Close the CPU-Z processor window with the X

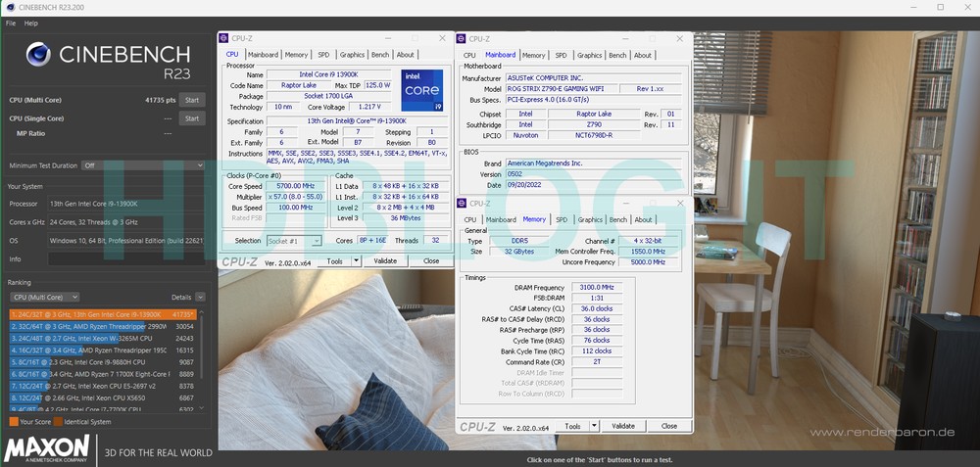point(443,38)
